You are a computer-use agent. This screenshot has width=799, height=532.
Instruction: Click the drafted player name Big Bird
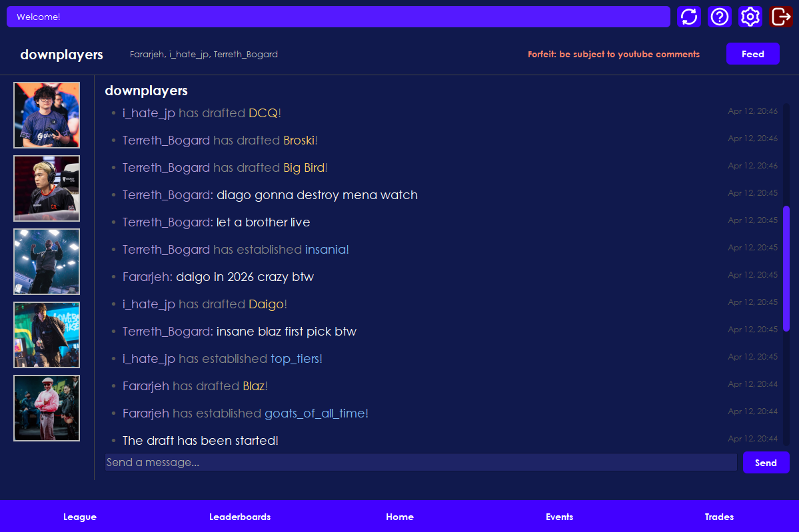coord(304,168)
